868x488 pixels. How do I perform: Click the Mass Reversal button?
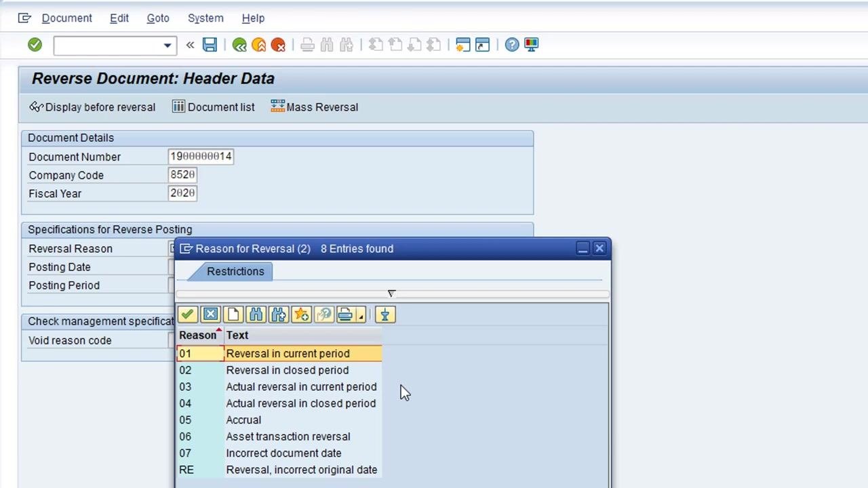(x=314, y=107)
